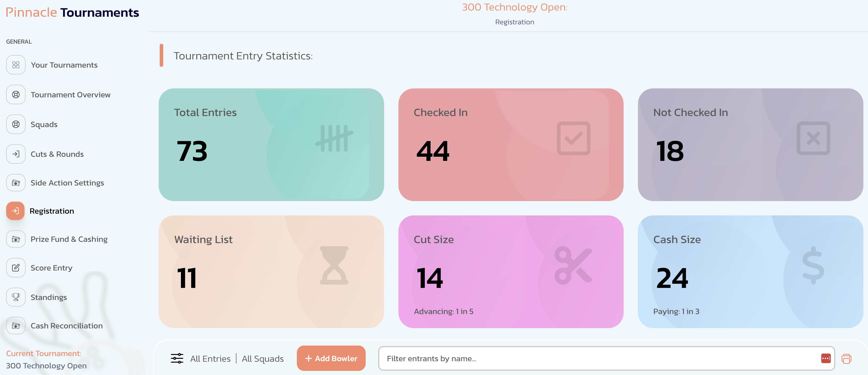The height and width of the screenshot is (375, 868).
Task: Open Cash Reconciliation page
Action: tap(66, 326)
